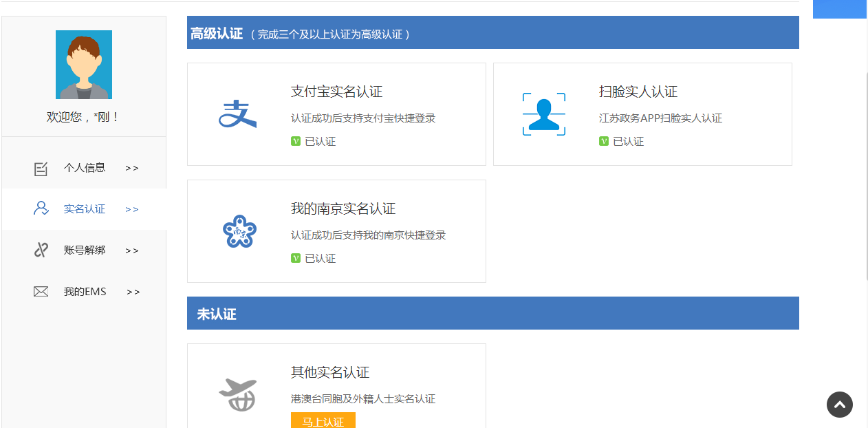Click the orange 马上认证 button
Image resolution: width=868 pixels, height=428 pixels.
tap(323, 420)
